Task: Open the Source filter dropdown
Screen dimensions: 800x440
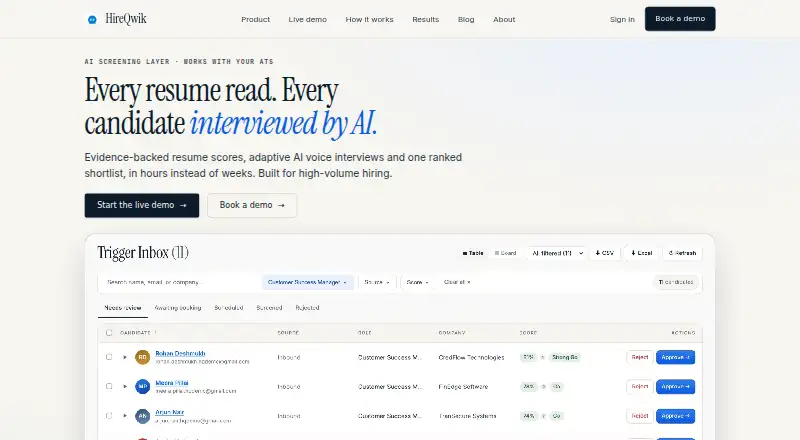Action: click(377, 282)
